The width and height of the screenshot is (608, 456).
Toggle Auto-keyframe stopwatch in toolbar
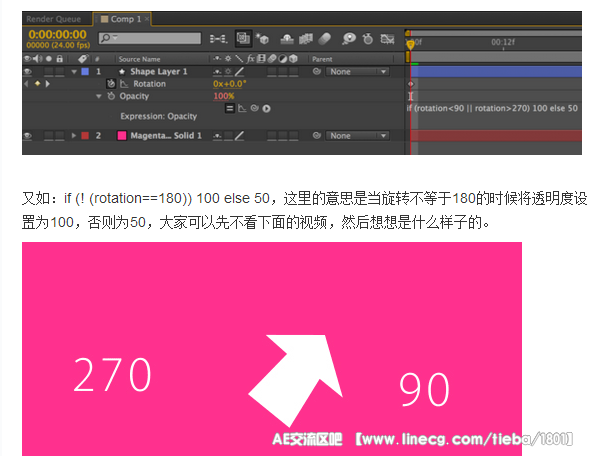pos(368,39)
